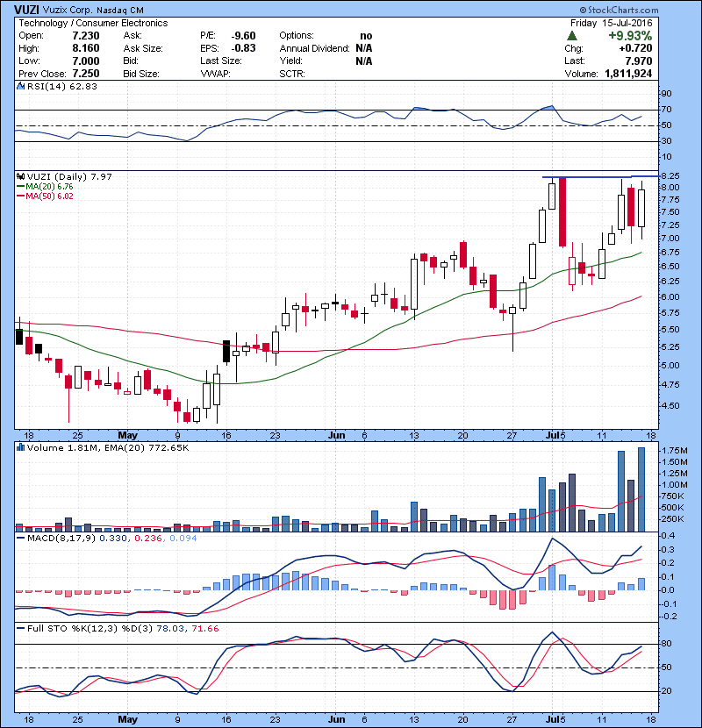Viewport: 702px width, 728px height.
Task: Click the Annual Dividend label
Action: tap(314, 48)
